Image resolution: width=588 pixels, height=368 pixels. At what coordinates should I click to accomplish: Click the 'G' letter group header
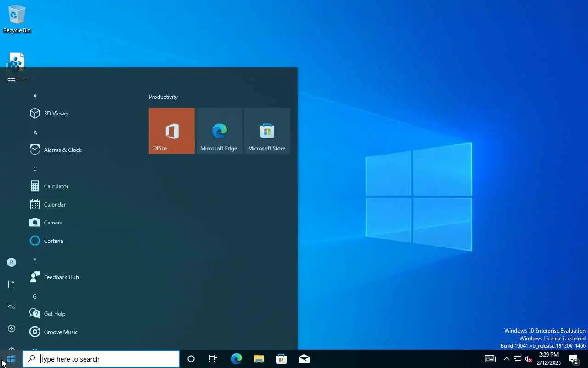tap(35, 296)
